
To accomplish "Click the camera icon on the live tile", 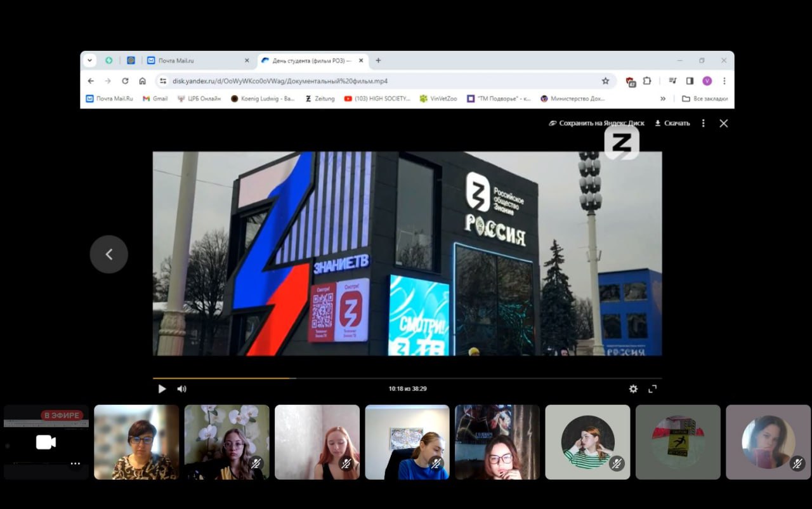I will [46, 442].
